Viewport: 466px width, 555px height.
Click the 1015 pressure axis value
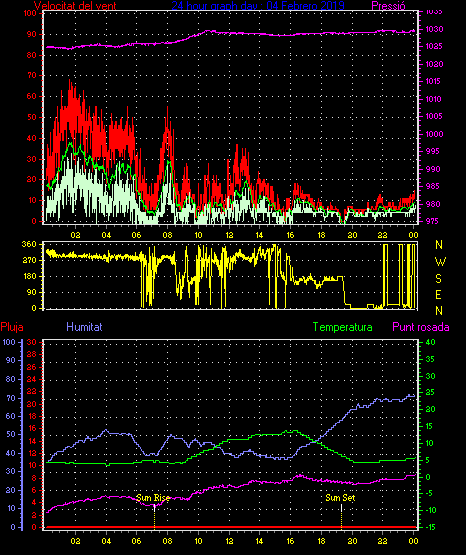click(x=434, y=81)
